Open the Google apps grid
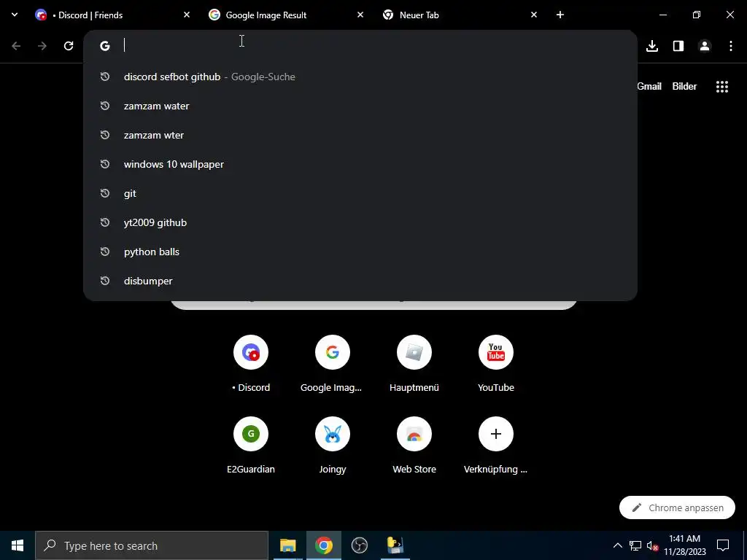 coord(722,87)
